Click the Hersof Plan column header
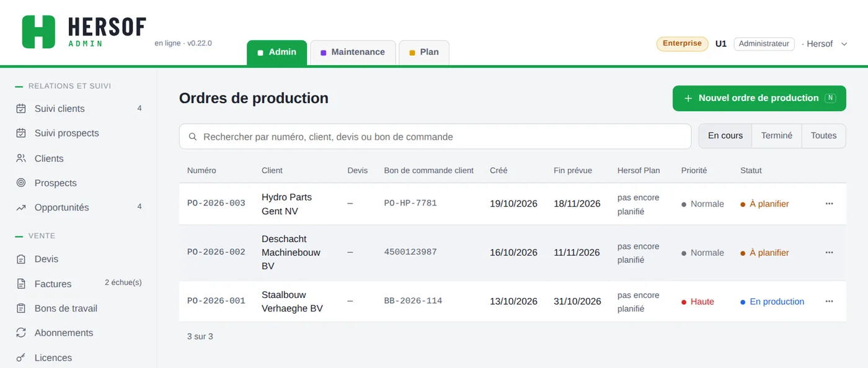Image resolution: width=868 pixels, height=368 pixels. pyautogui.click(x=639, y=170)
